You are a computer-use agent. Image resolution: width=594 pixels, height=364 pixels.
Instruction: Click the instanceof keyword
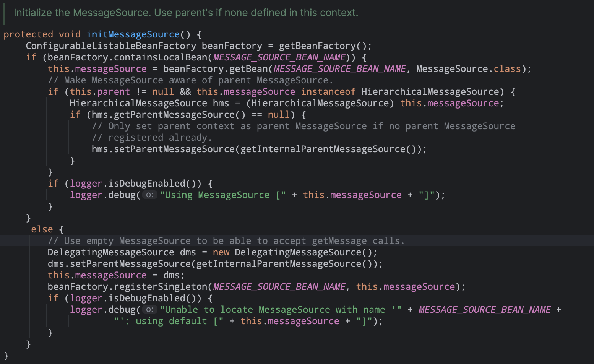pyautogui.click(x=328, y=92)
